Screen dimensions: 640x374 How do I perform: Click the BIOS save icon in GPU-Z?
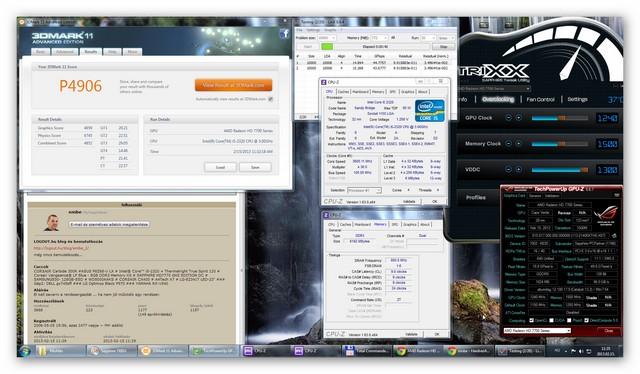click(x=614, y=236)
